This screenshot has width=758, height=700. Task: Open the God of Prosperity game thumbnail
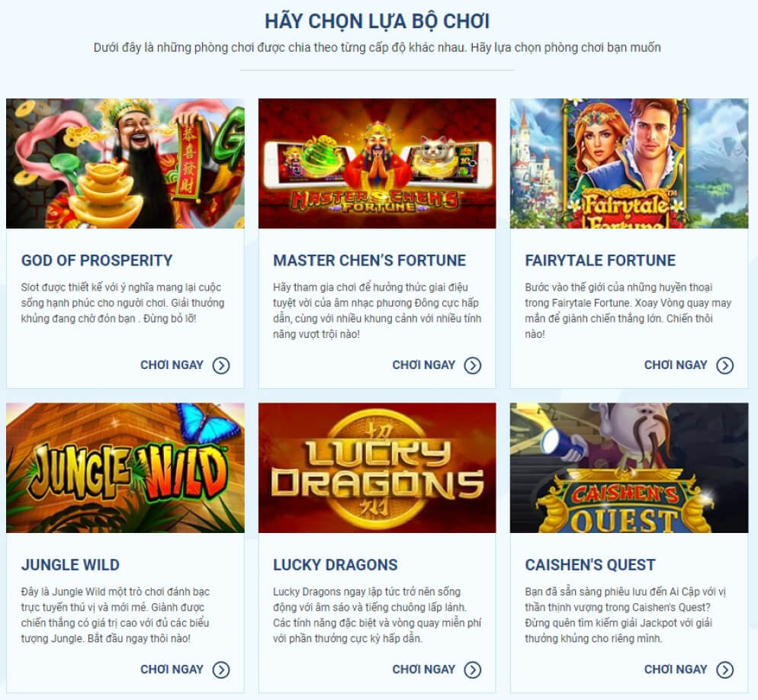[x=125, y=163]
